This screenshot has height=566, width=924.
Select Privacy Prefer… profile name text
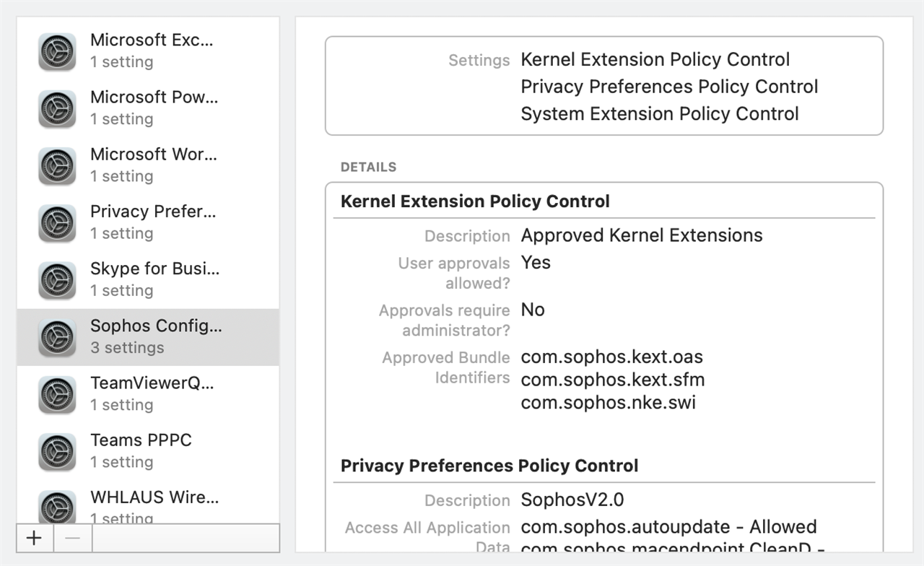tap(153, 212)
